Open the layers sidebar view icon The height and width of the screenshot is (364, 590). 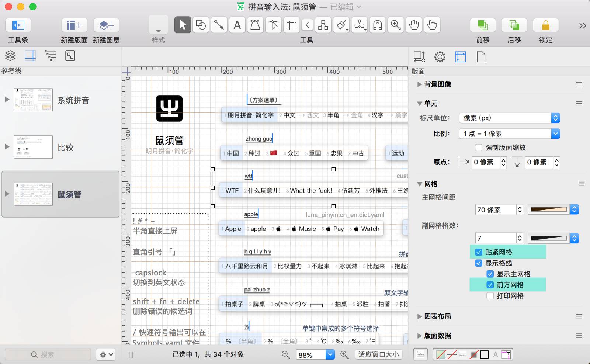10,56
